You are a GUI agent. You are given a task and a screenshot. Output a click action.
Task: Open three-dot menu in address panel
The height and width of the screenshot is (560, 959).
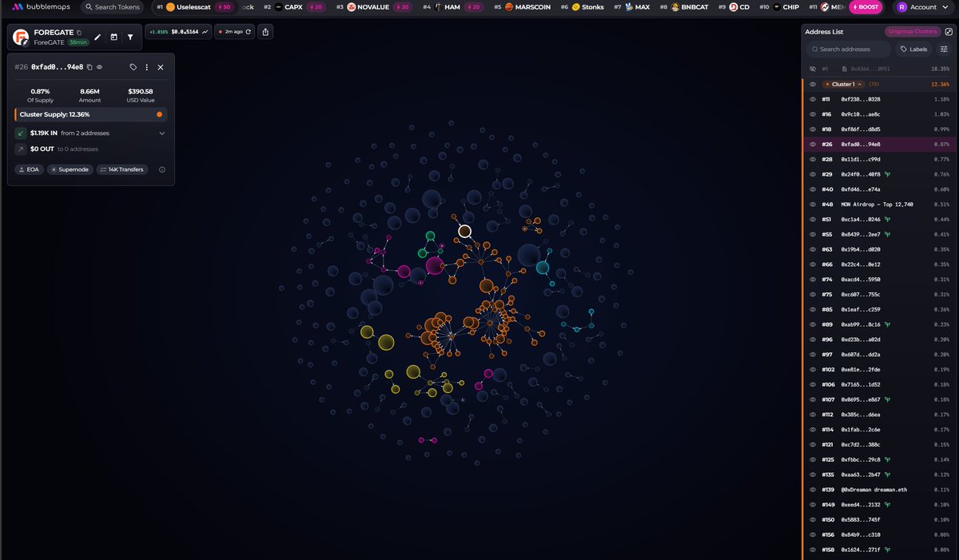click(147, 67)
